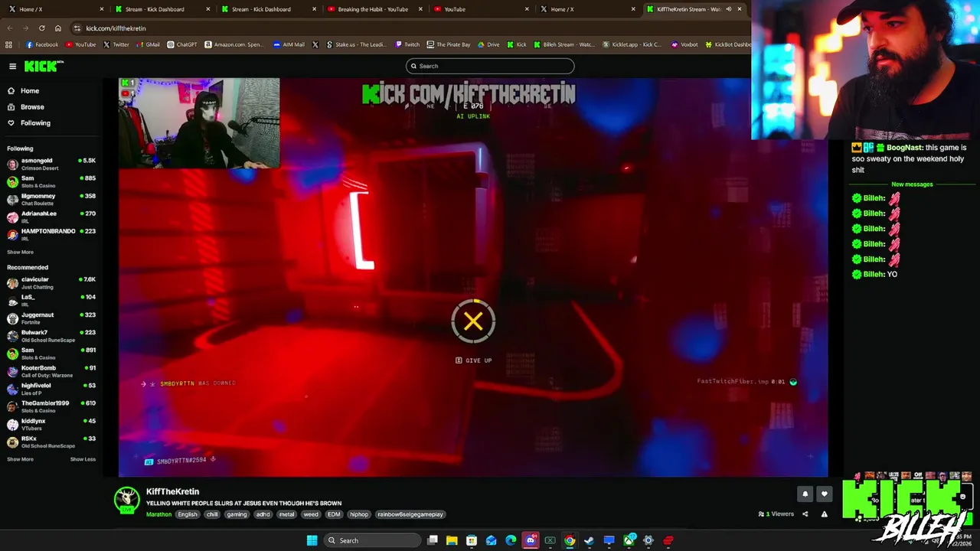Select the chill tag

click(x=212, y=514)
